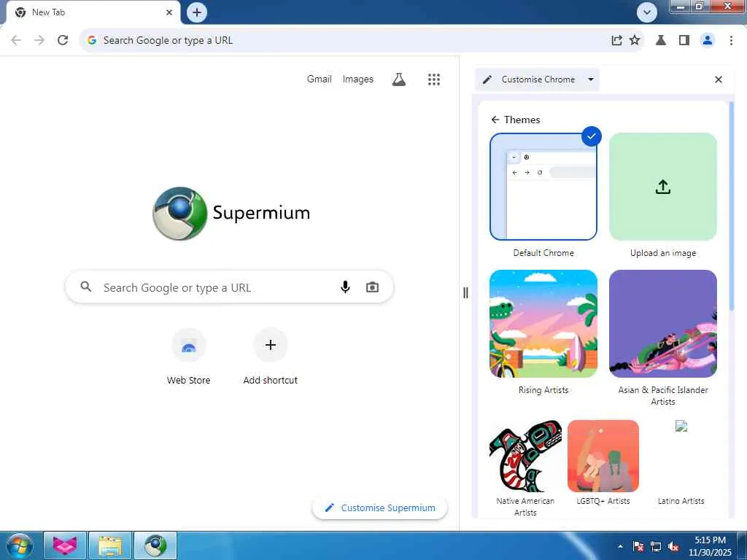
Task: Open the Labs flask icon in toolbar
Action: [661, 41]
